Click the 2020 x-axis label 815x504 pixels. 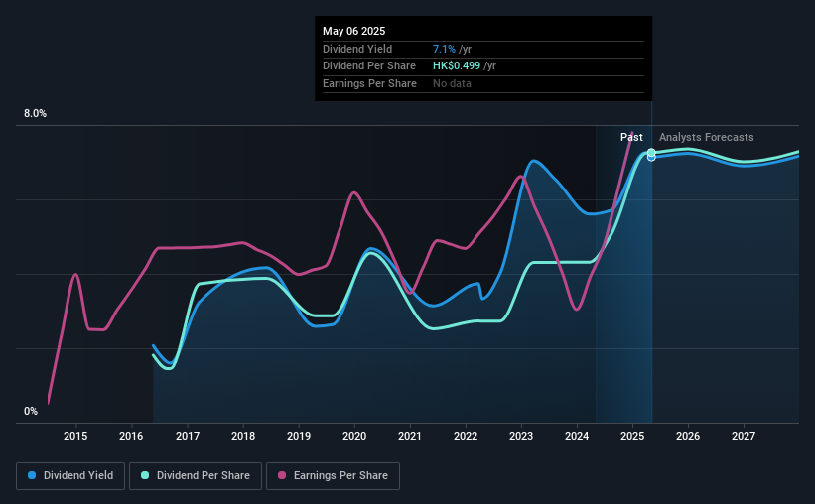[x=354, y=436]
